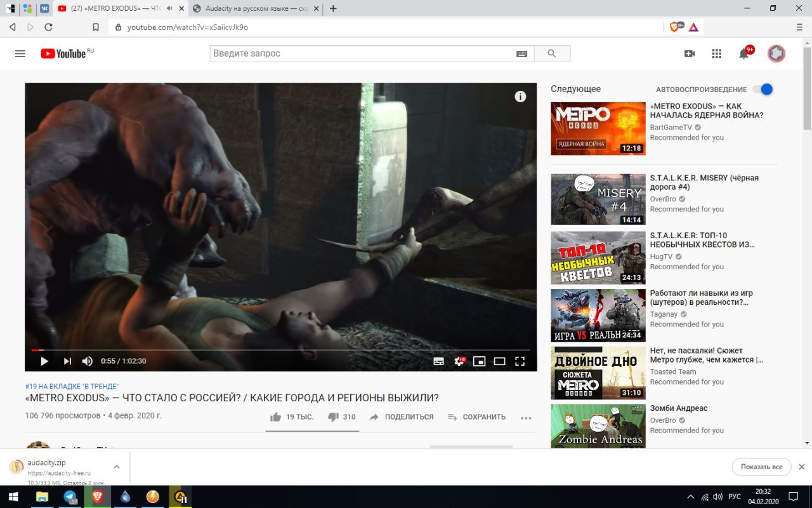Open the create video camera icon
The width and height of the screenshot is (812, 508).
(690, 54)
